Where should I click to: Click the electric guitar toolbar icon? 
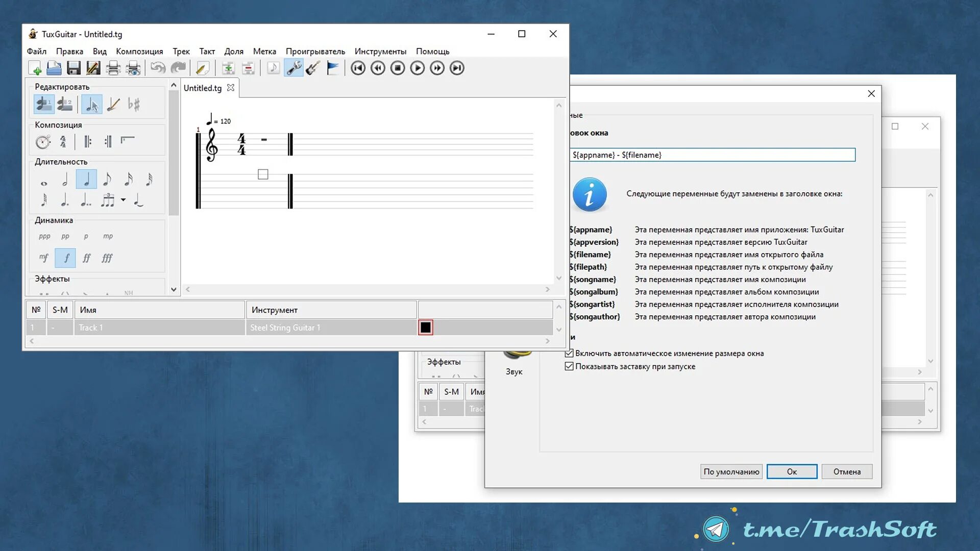(x=313, y=68)
